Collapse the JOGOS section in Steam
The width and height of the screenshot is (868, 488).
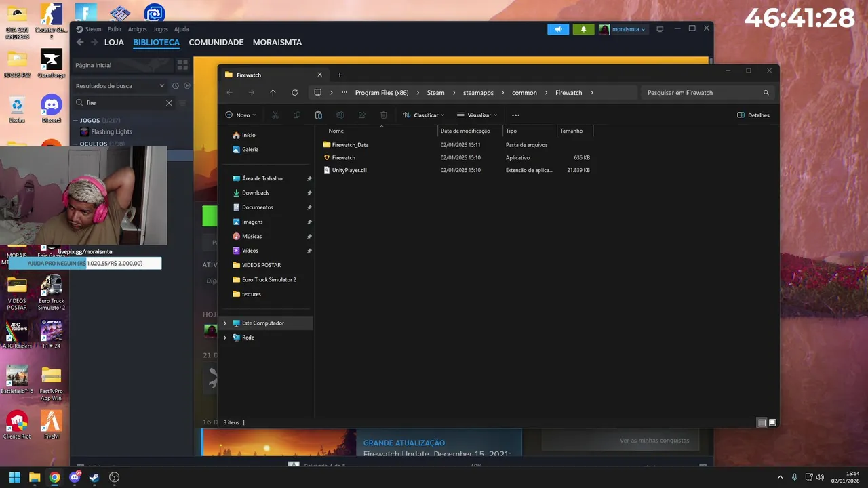(x=75, y=121)
